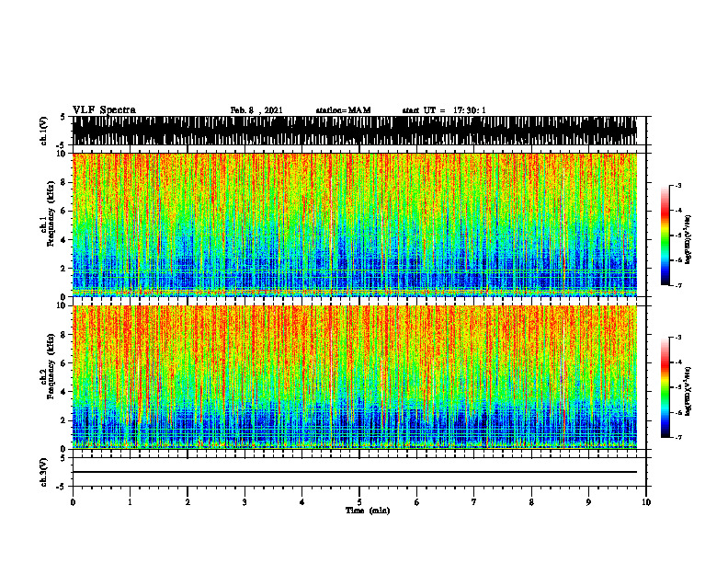
Task: Select the log(PSD) label beside ch.1 color bar
Action: click(x=688, y=240)
